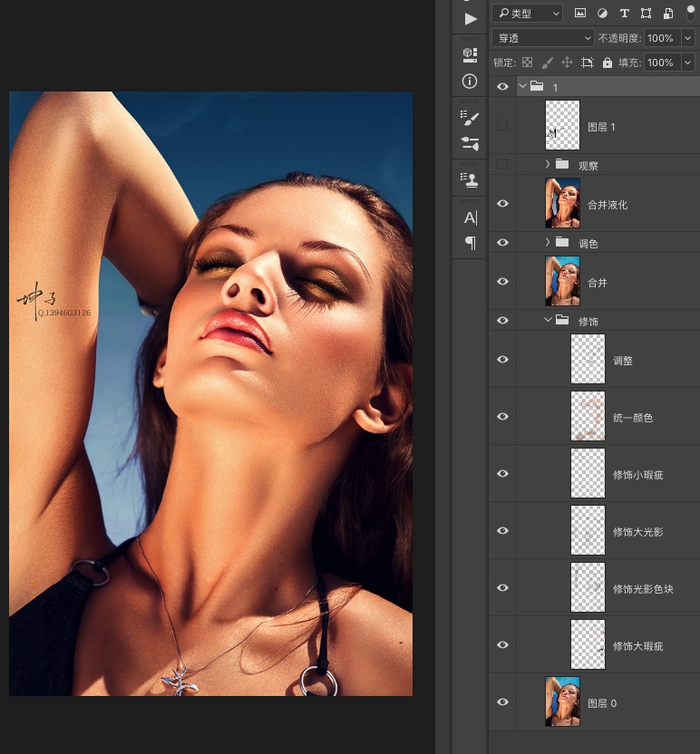The height and width of the screenshot is (754, 700).
Task: Show the hidden 图层 1 layer
Action: 502,126
